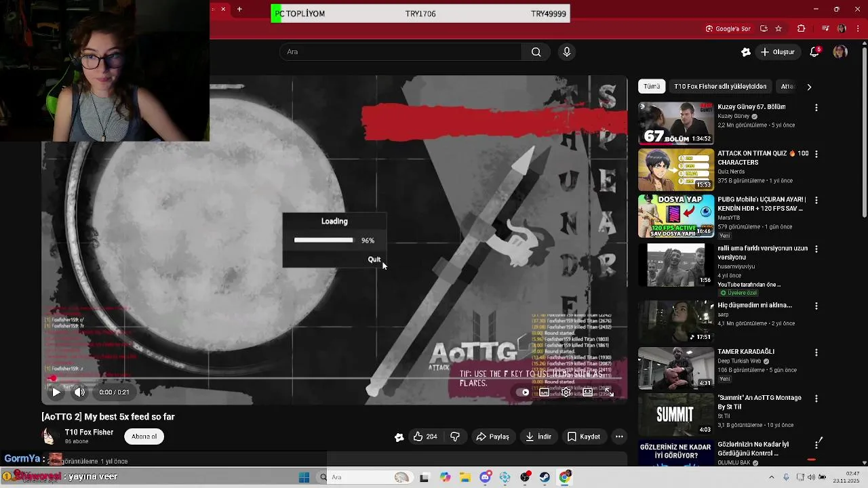Open Discord from the taskbar
Image resolution: width=868 pixels, height=488 pixels.
point(486,477)
